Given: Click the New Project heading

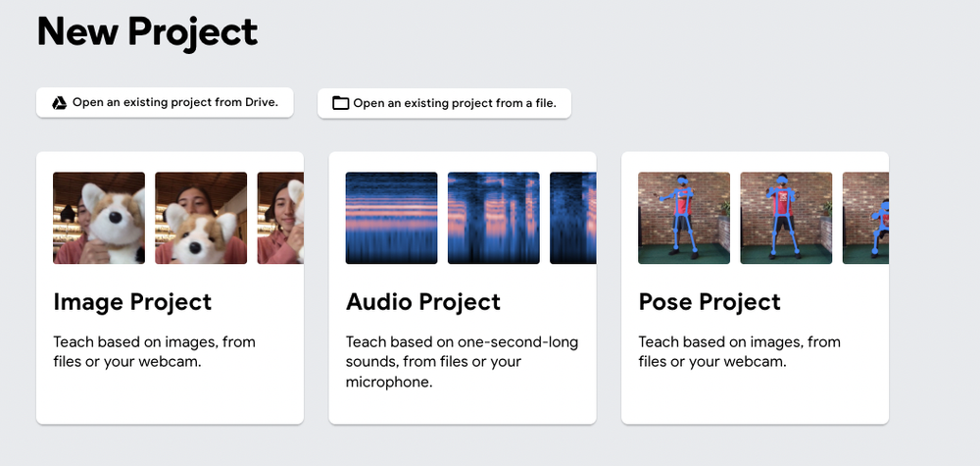Looking at the screenshot, I should [x=148, y=31].
